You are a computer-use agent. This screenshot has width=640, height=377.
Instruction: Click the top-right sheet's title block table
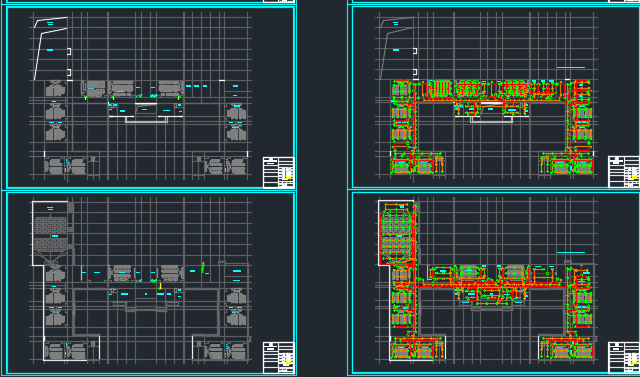pyautogui.click(x=624, y=172)
